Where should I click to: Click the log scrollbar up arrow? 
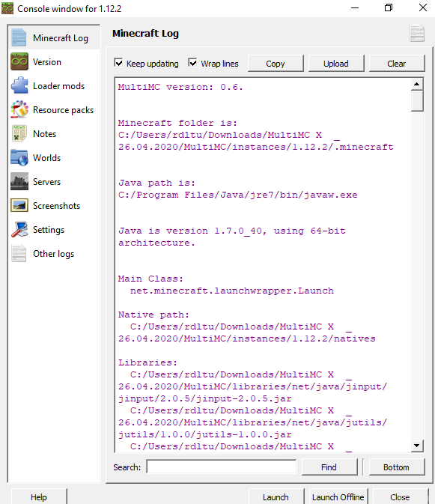click(417, 84)
